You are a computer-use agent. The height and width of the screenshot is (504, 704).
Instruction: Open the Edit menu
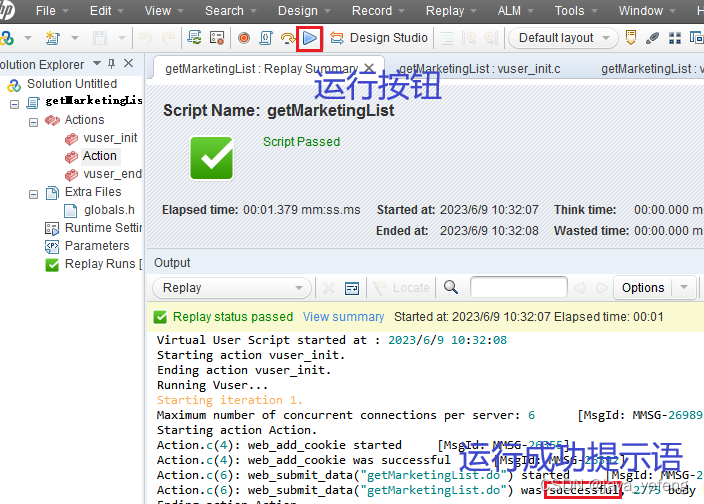pyautogui.click(x=106, y=11)
